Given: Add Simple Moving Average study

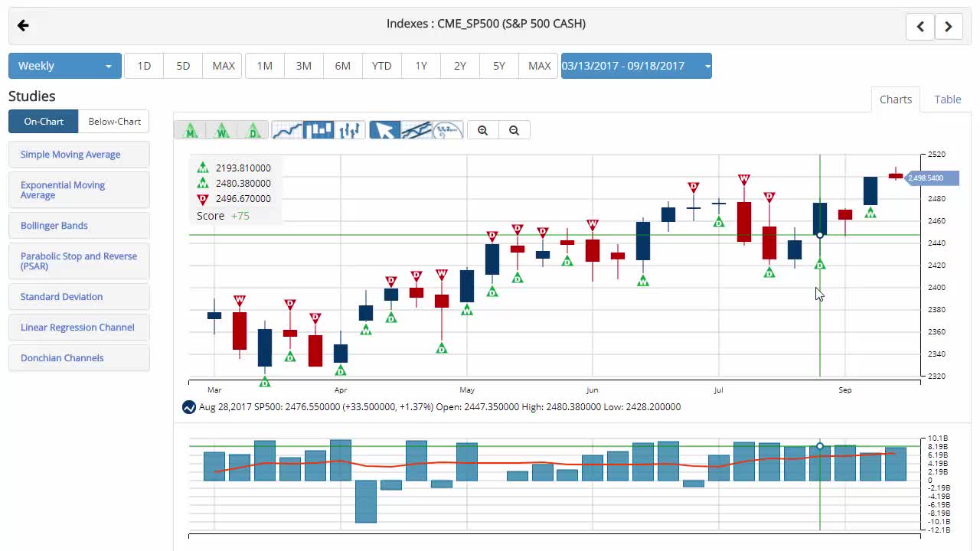Looking at the screenshot, I should tap(79, 155).
